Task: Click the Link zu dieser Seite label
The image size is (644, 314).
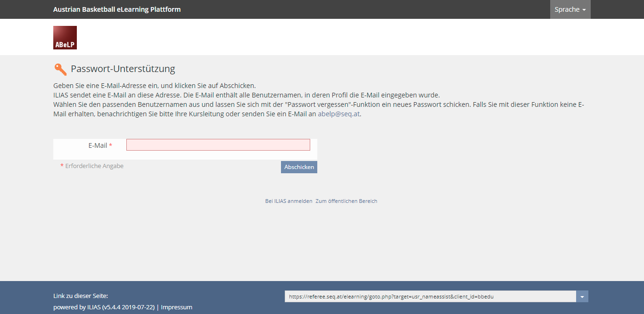Action: (x=81, y=296)
